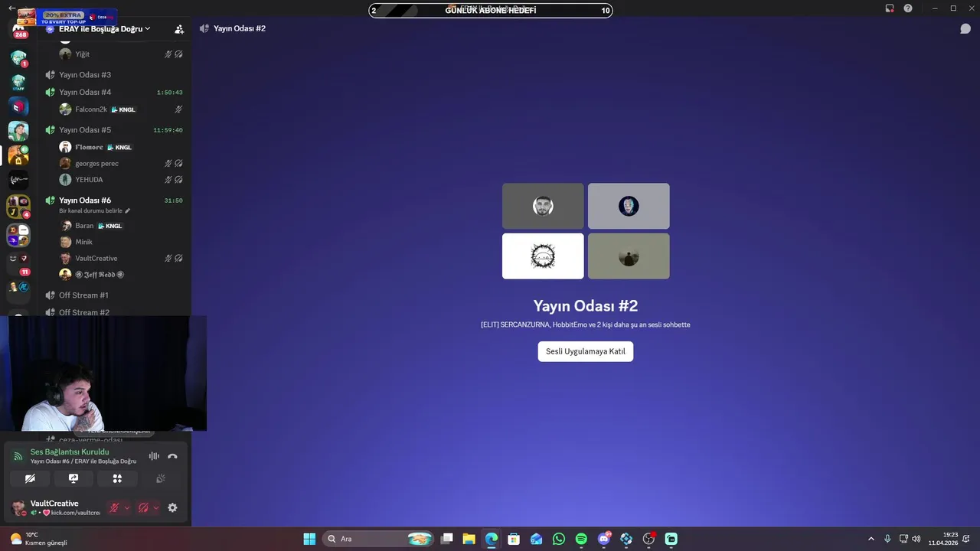Click Yayın Odası #6 connection link in voice panel
Viewport: 980px width, 551px height.
pos(83,461)
